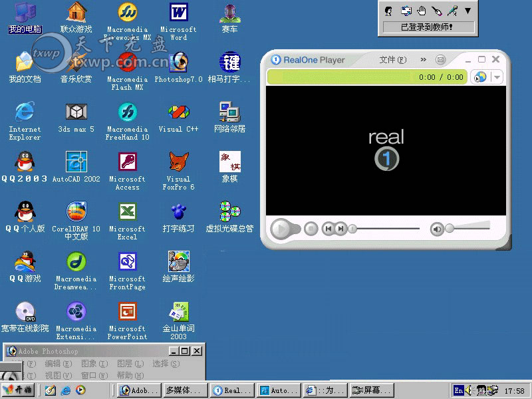Expand more menus chevron in RealOne
Image resolution: width=532 pixels, height=399 pixels.
click(423, 60)
